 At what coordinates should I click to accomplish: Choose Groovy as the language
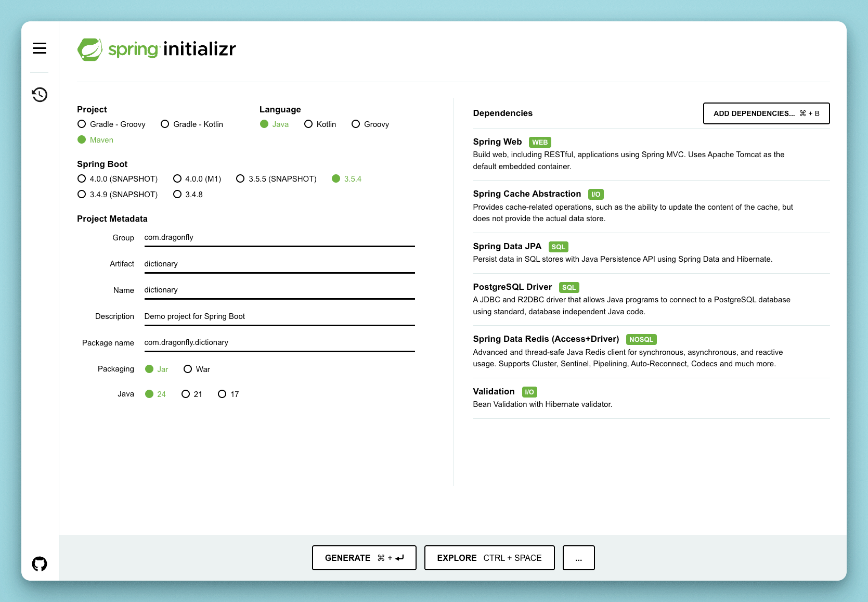356,124
